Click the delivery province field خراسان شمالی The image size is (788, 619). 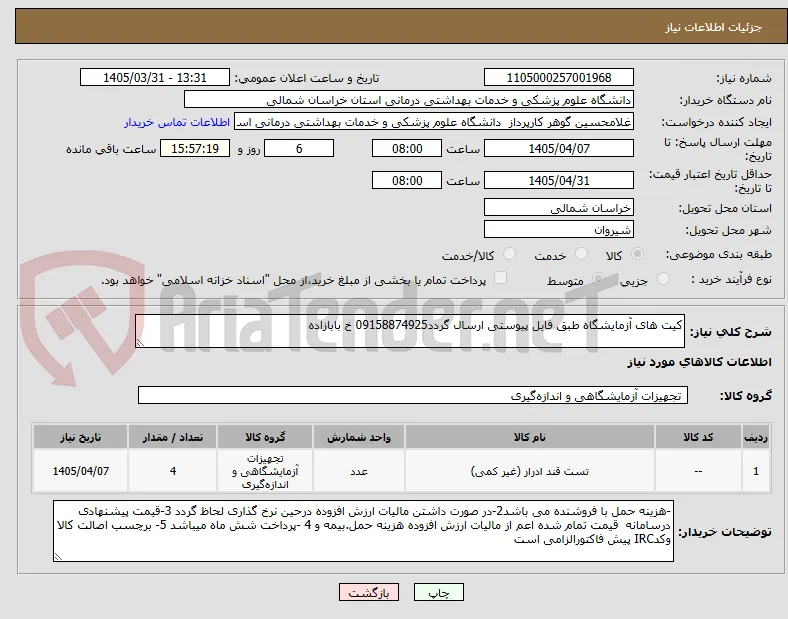pyautogui.click(x=559, y=207)
